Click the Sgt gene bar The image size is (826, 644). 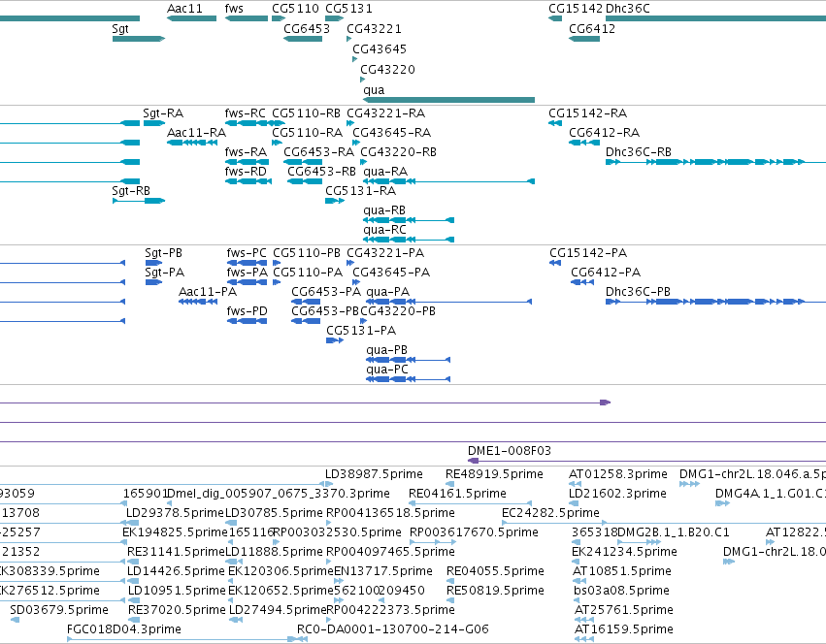(x=139, y=39)
